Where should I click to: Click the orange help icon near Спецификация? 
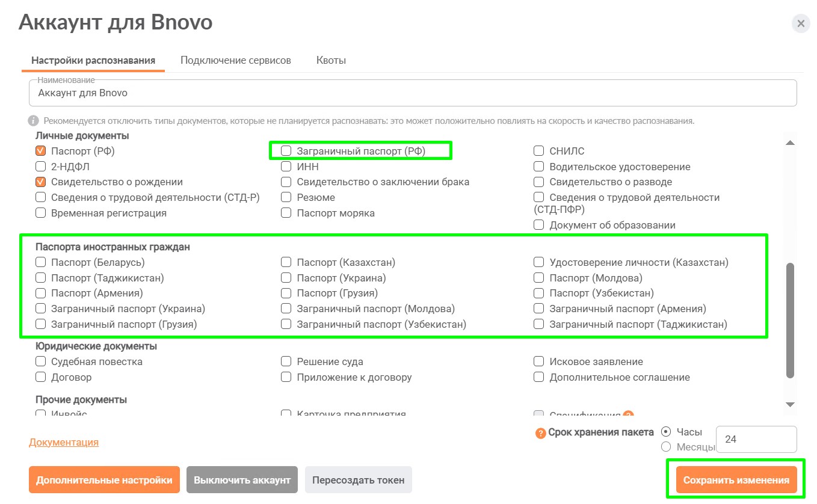tap(628, 415)
